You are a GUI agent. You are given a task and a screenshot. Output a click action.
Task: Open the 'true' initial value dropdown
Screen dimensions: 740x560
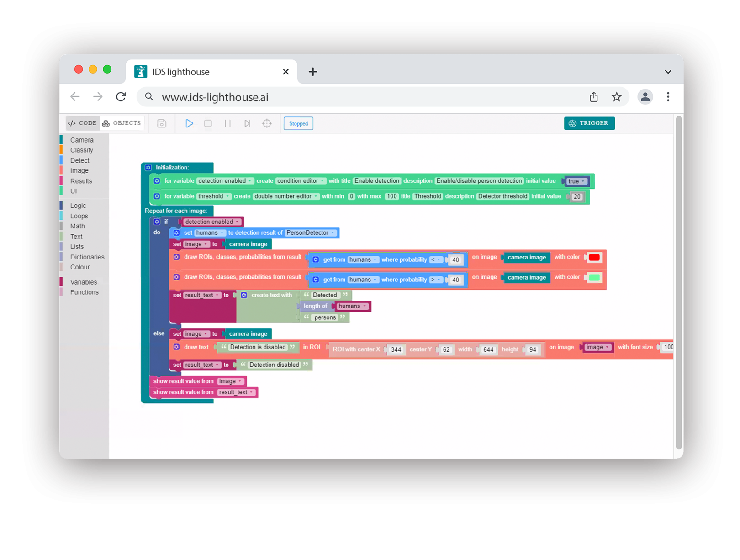576,181
